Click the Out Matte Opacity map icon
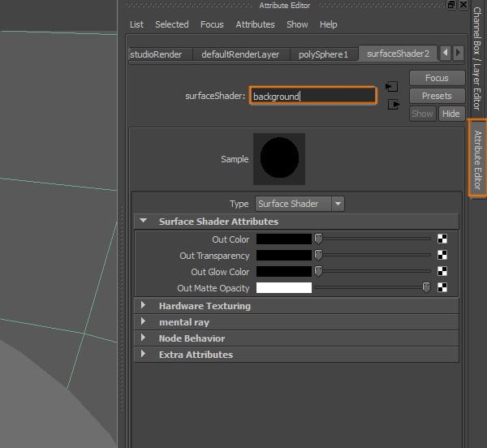487x448 pixels. 442,287
